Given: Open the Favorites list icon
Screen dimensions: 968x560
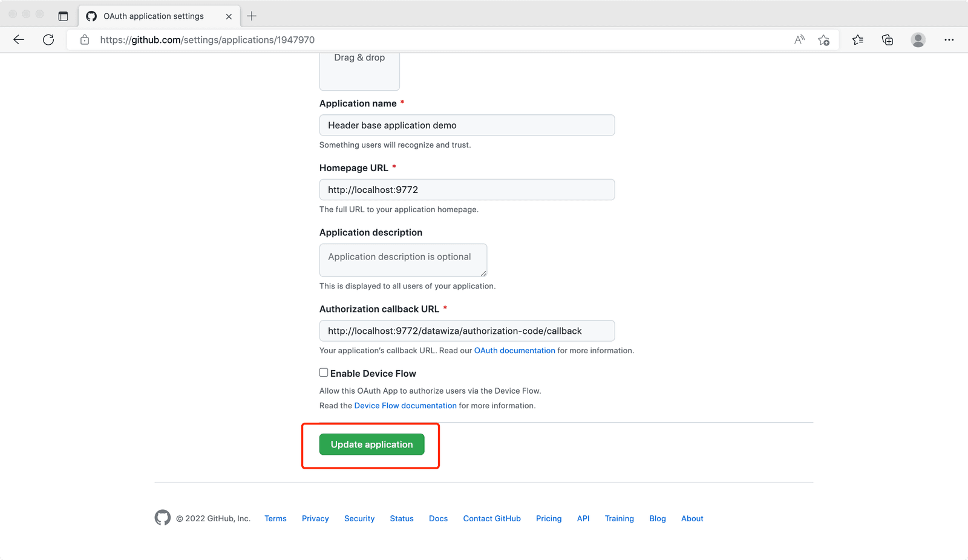Looking at the screenshot, I should coord(858,40).
